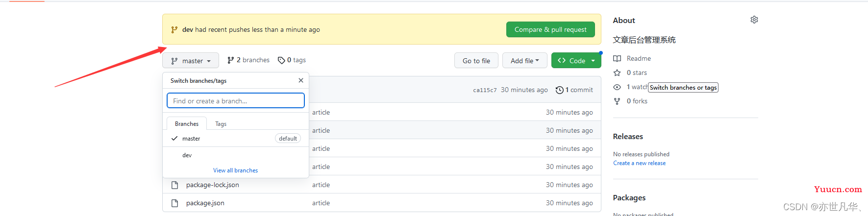Click the fork icon in About
This screenshot has width=868, height=216.
(617, 101)
